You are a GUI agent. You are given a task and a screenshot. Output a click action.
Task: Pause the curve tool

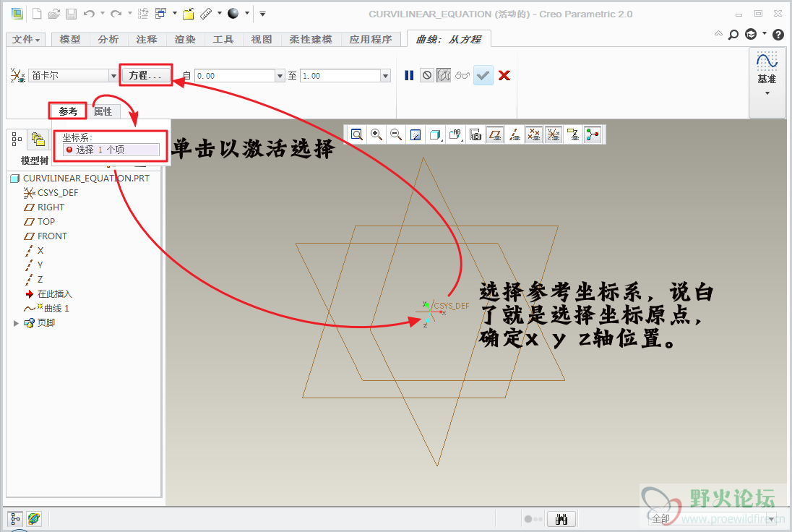[409, 75]
